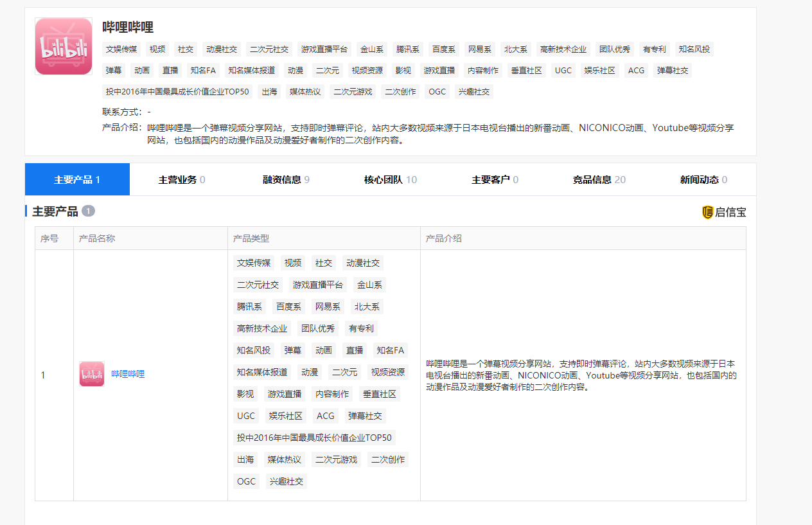
Task: Select the UGC tag in the product table
Action: (246, 416)
